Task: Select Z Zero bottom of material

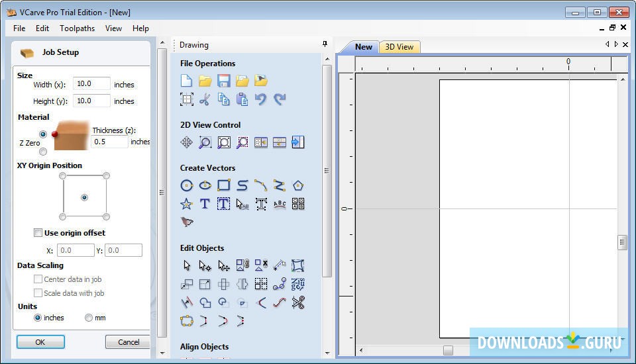Action: point(42,152)
